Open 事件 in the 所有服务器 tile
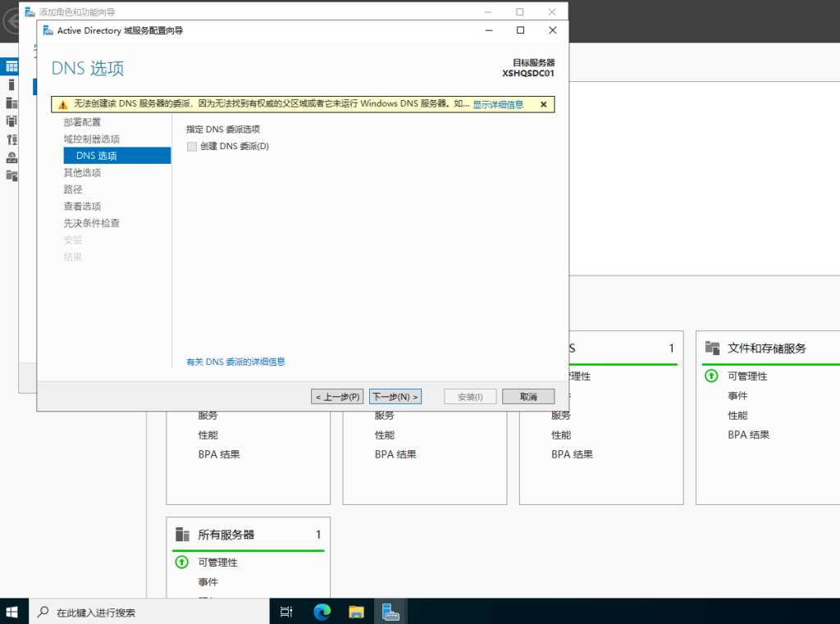 208,582
